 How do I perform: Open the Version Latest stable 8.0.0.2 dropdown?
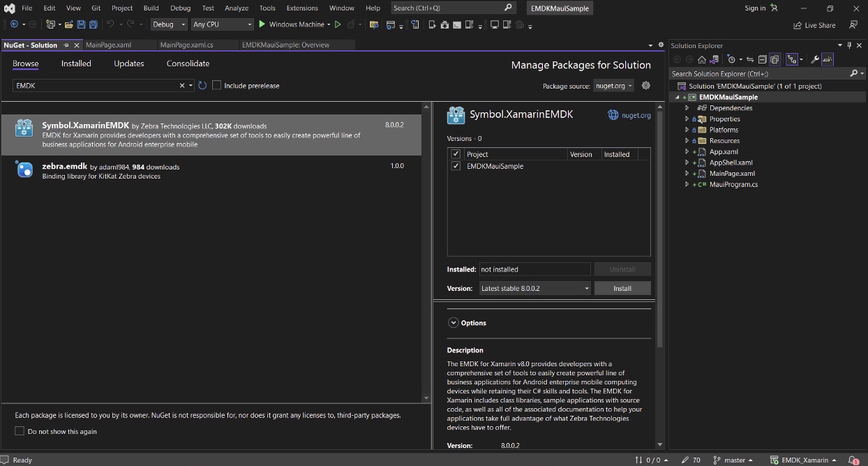[x=535, y=288]
